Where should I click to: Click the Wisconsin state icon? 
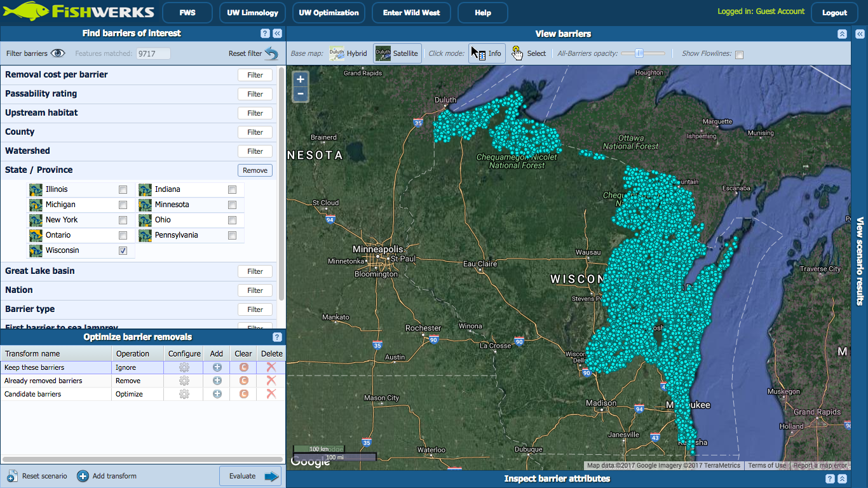(36, 250)
